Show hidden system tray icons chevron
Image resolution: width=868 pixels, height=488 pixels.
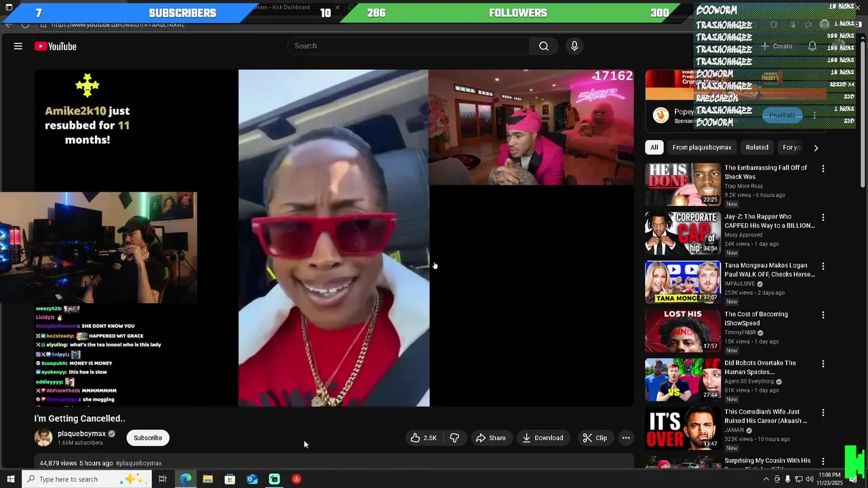click(x=766, y=479)
